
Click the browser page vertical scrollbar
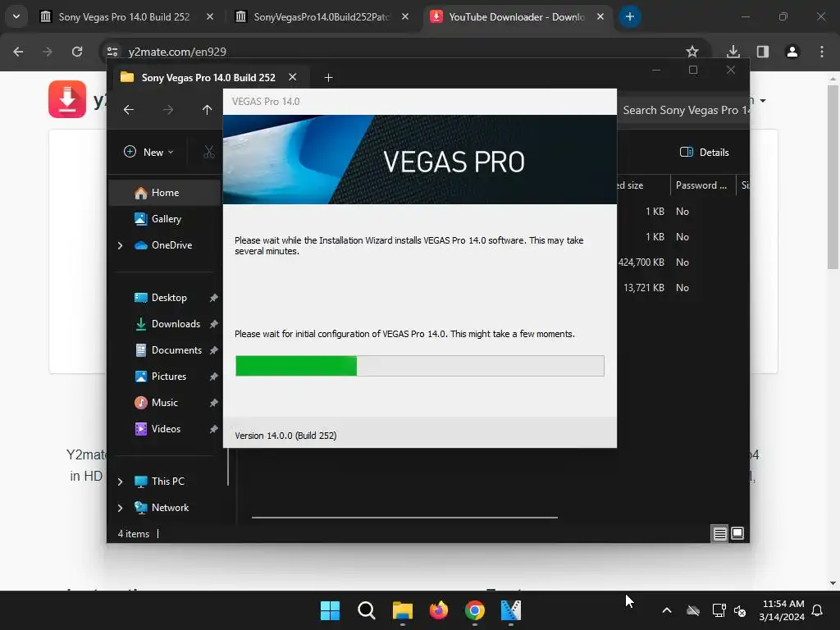coord(833,177)
